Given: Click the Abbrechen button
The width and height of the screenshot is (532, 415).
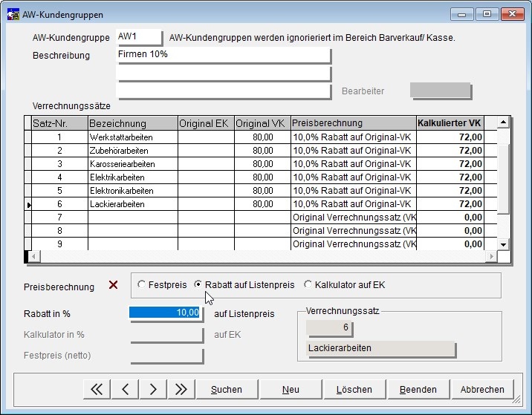Looking at the screenshot, I should pyautogui.click(x=482, y=389).
